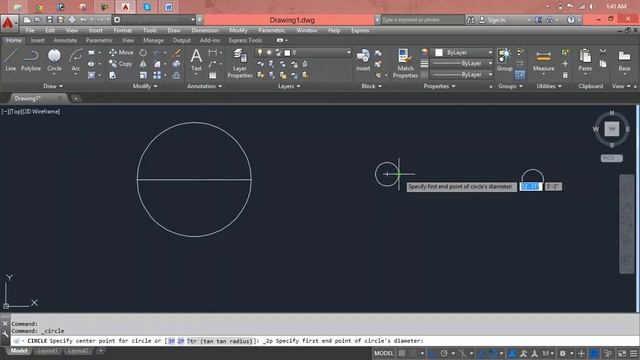
Task: Expand the Properties panel
Action: point(439,86)
